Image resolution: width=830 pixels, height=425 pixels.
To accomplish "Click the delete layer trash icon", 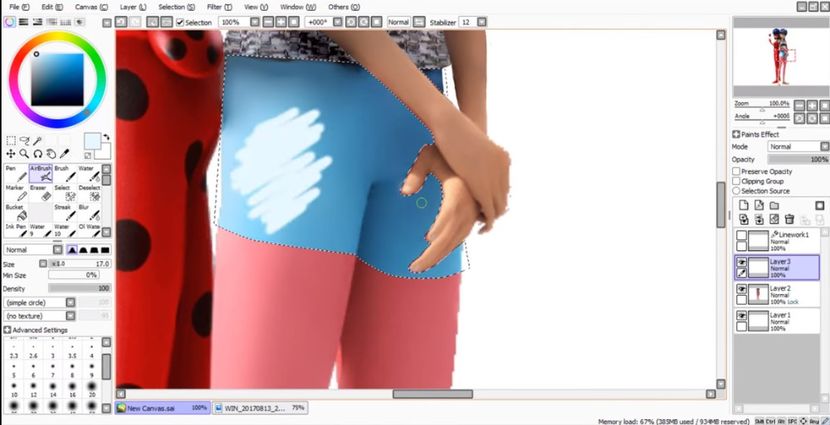I will [x=789, y=219].
